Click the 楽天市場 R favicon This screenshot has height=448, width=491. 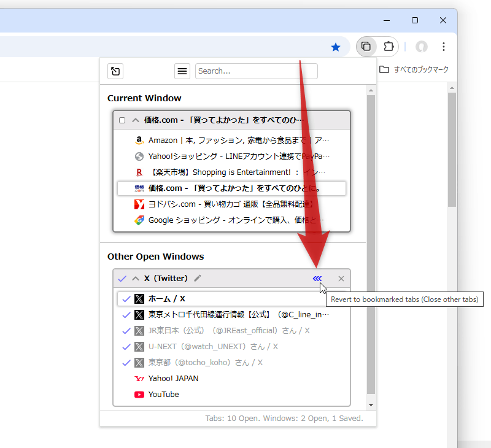tap(139, 172)
